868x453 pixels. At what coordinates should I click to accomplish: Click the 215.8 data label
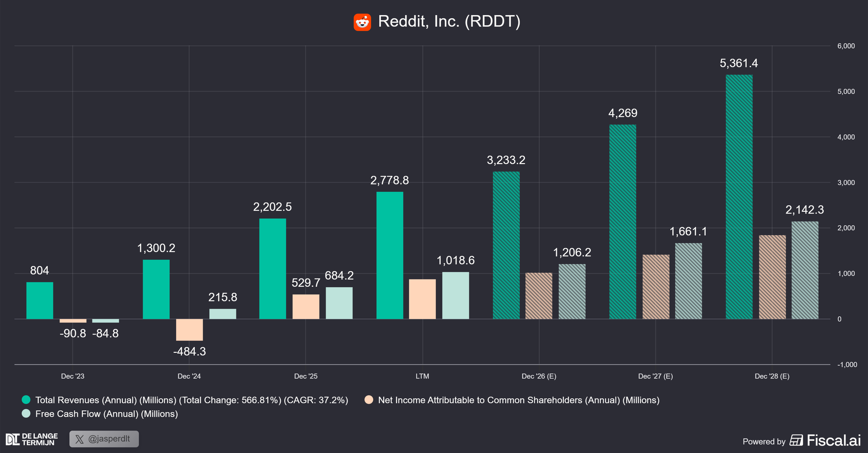223,297
